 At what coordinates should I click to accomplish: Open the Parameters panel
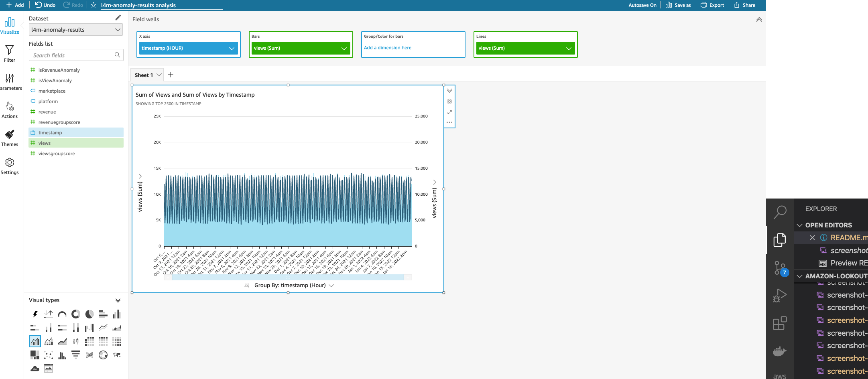click(x=10, y=82)
